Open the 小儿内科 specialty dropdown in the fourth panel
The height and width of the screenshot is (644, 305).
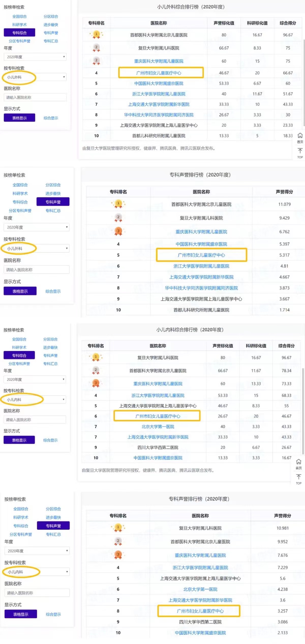point(37,572)
